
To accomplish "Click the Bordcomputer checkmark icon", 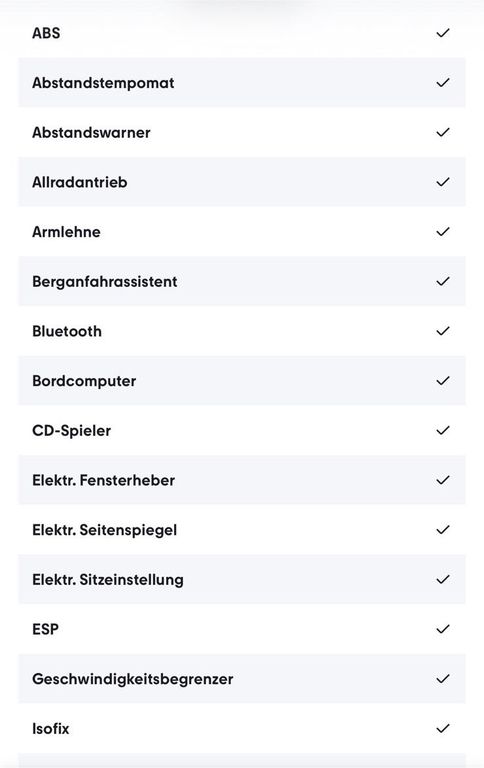I will pyautogui.click(x=442, y=381).
